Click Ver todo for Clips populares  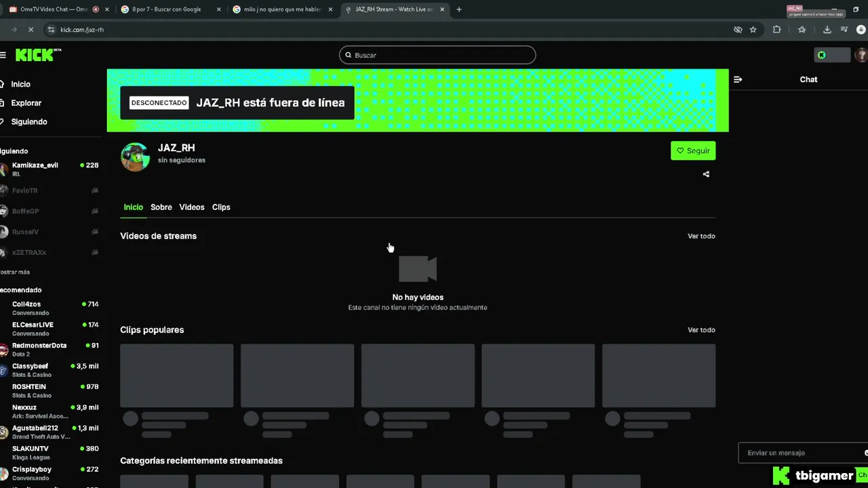701,330
